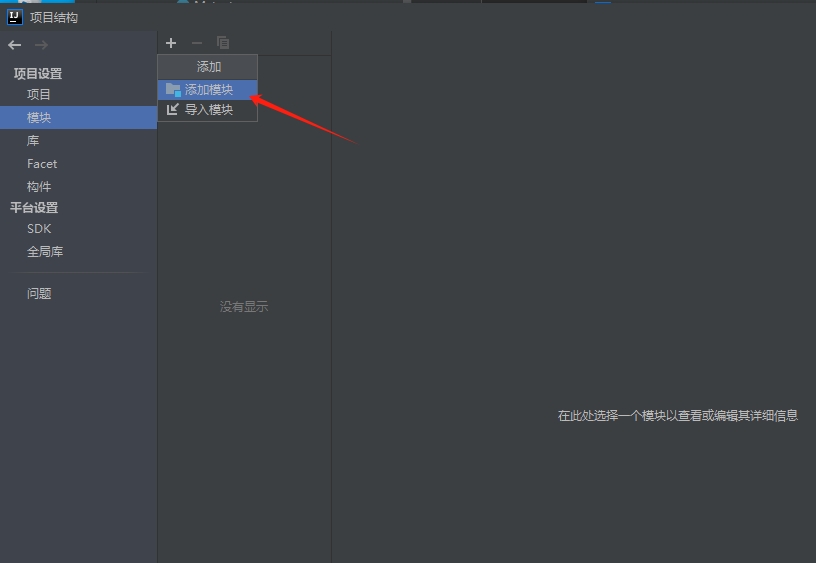
Task: Select 模块 in the sidebar
Action: coord(79,118)
